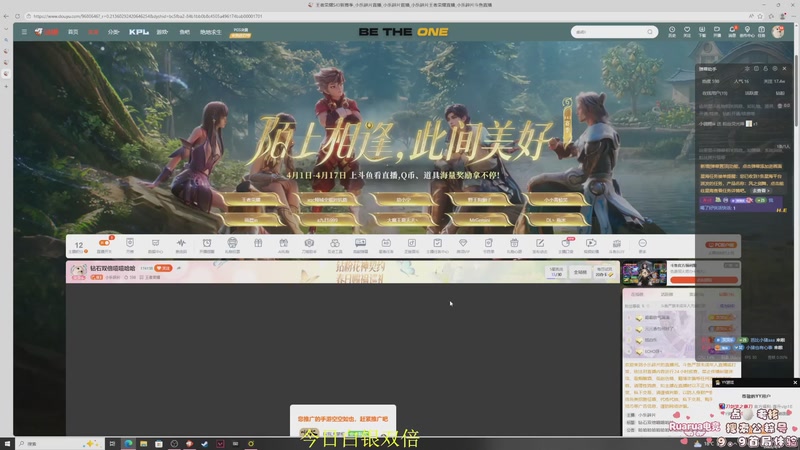
Task: Open the settings gear in the 弹幕助手 panel
Action: 775,68
